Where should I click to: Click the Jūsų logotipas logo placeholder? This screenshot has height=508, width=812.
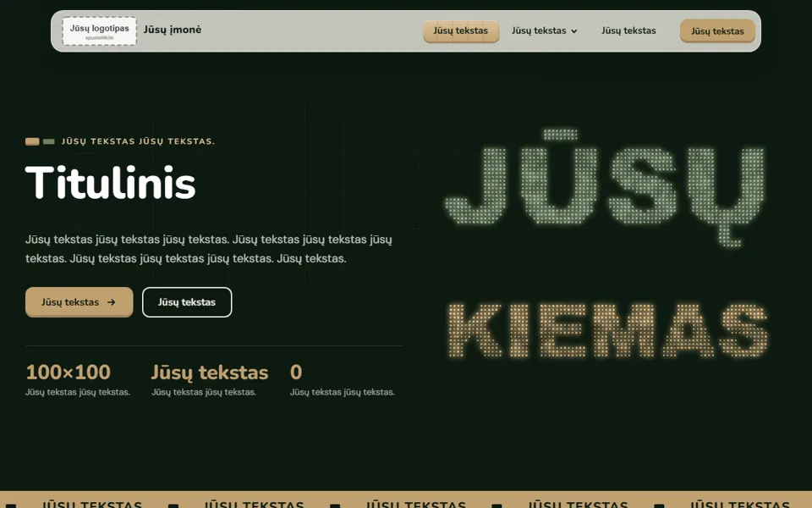click(x=100, y=31)
